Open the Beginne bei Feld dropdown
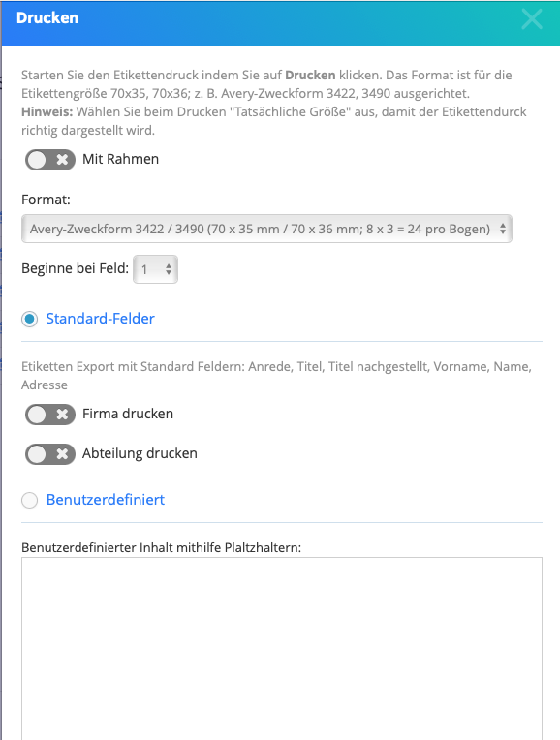Screen dimensions: 560x740 coord(155,269)
